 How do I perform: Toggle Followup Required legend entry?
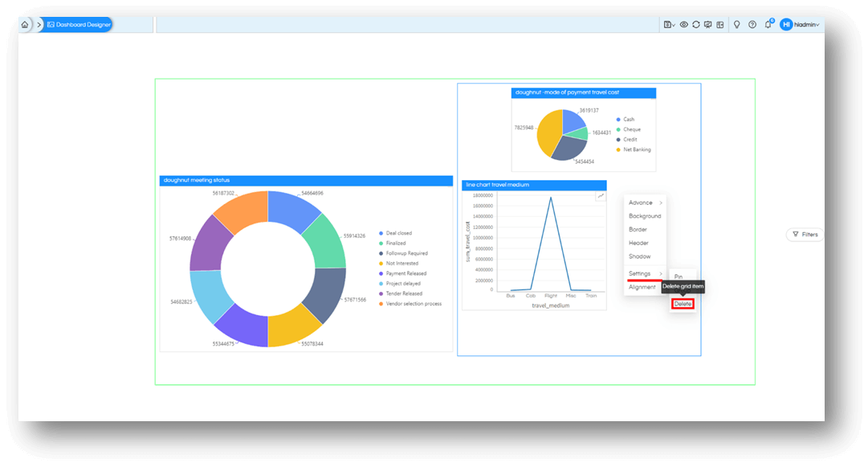tap(404, 253)
